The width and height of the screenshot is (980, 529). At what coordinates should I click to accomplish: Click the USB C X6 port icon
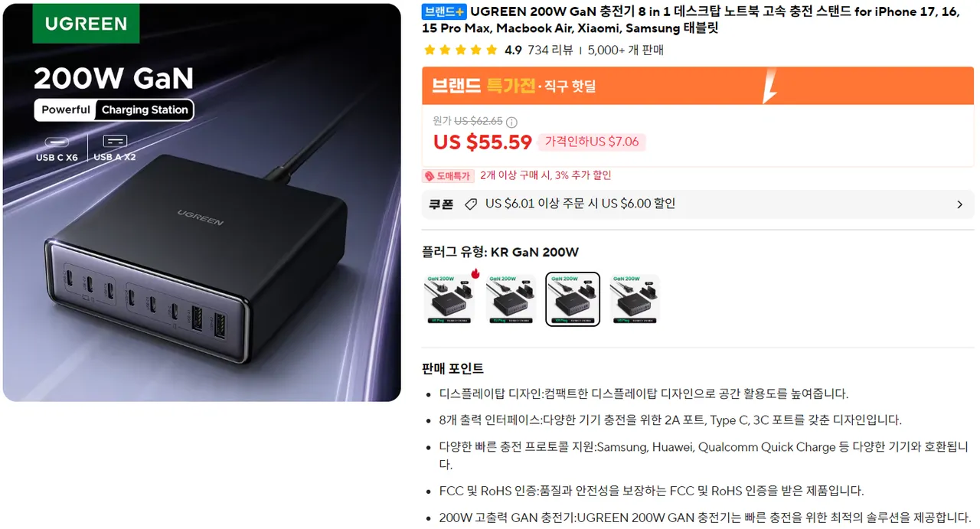tap(57, 142)
